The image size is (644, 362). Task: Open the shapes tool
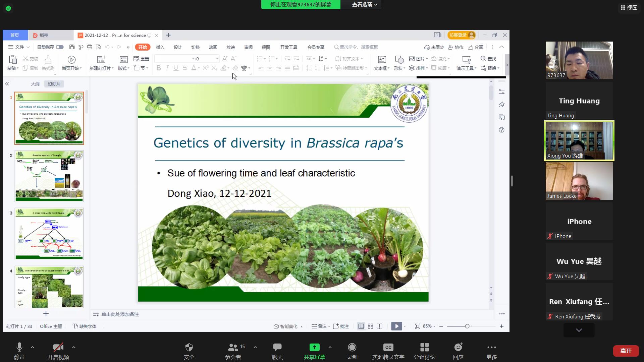(399, 60)
